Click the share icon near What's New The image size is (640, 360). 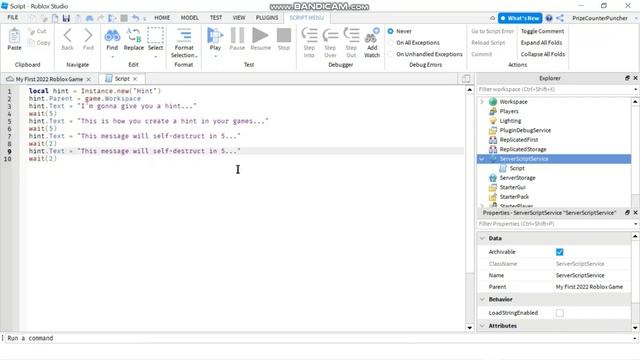[560, 18]
